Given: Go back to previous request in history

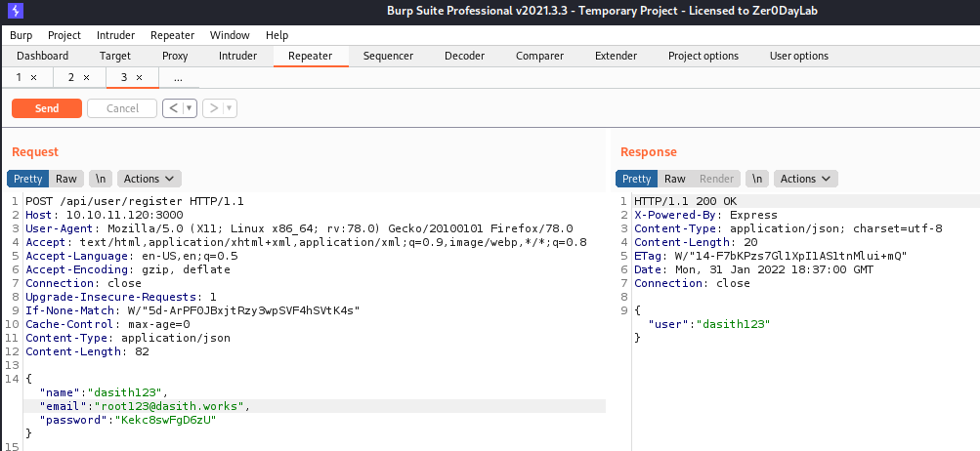Looking at the screenshot, I should (173, 108).
